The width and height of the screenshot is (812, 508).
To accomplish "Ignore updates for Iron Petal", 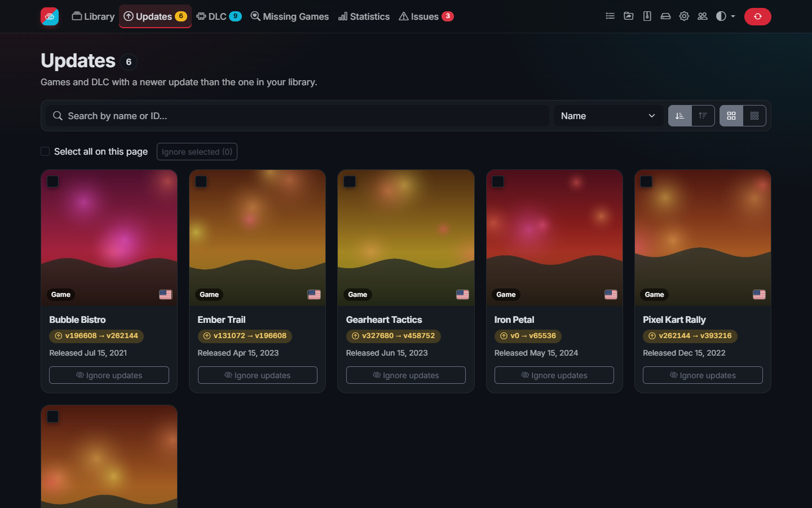I will pos(554,375).
